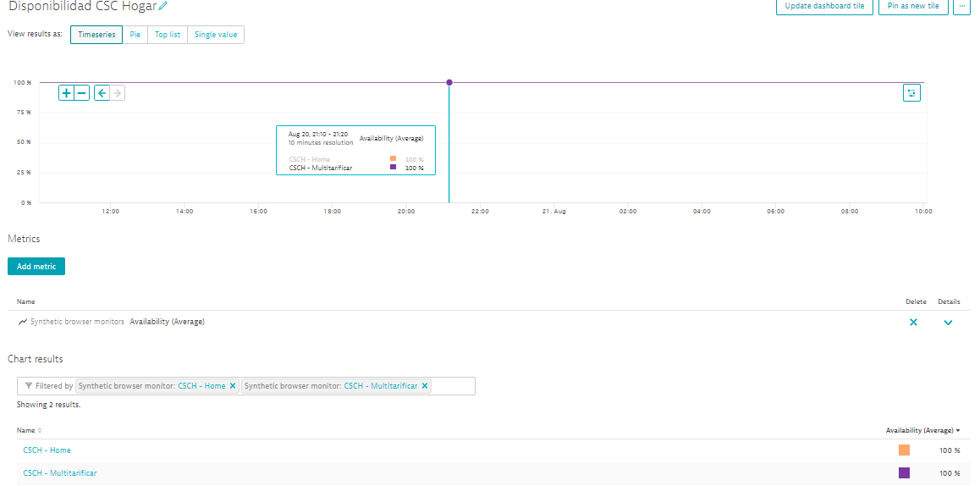Remove the CSCH - Multitarificar filter chip
980x486 pixels.
[x=425, y=386]
